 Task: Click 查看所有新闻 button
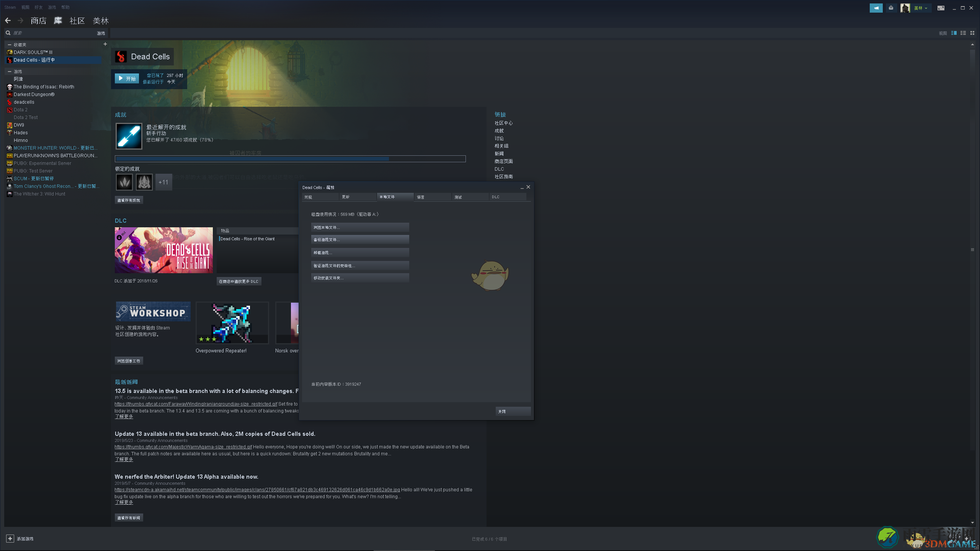(x=129, y=518)
